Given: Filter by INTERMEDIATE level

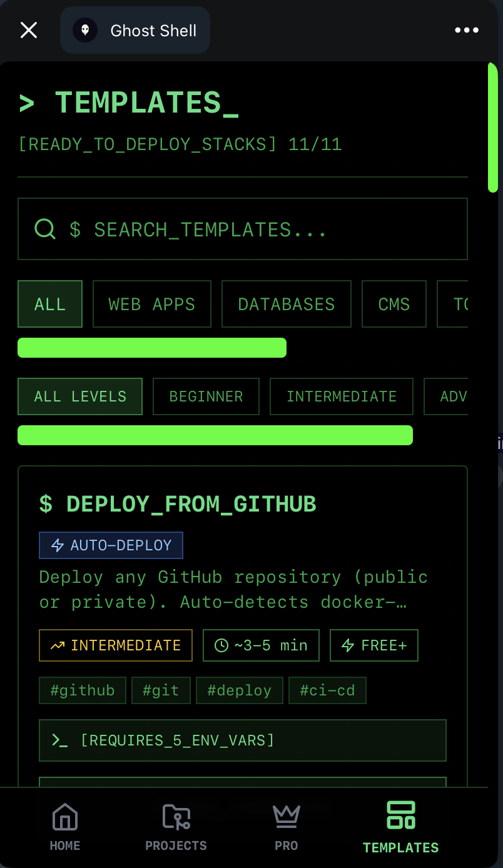Looking at the screenshot, I should (342, 396).
